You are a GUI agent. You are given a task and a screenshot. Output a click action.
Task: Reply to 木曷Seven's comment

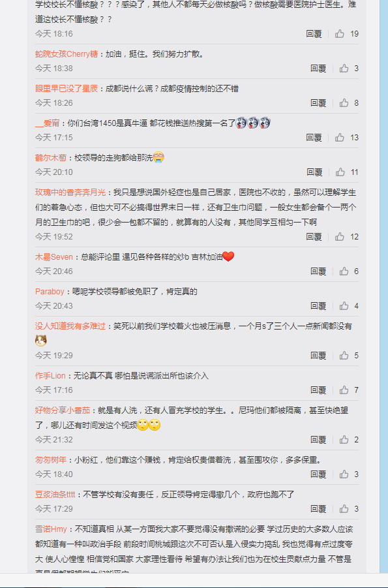click(x=318, y=271)
